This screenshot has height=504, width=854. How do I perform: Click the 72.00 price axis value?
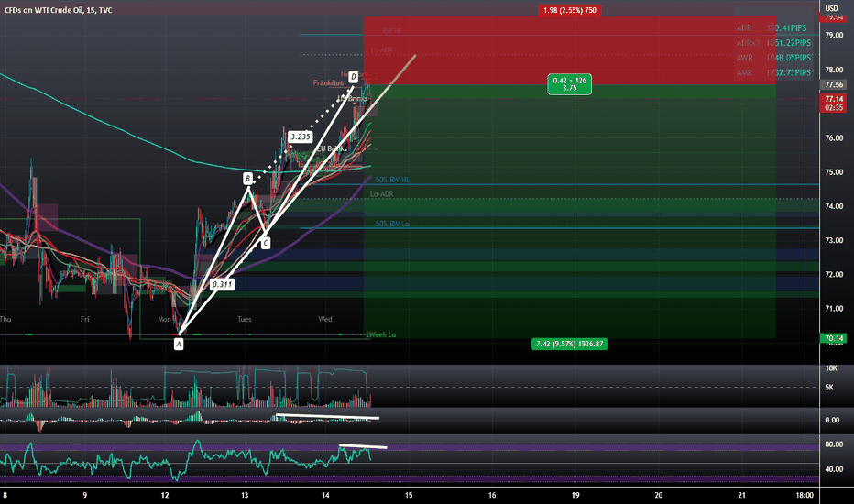[x=834, y=274]
